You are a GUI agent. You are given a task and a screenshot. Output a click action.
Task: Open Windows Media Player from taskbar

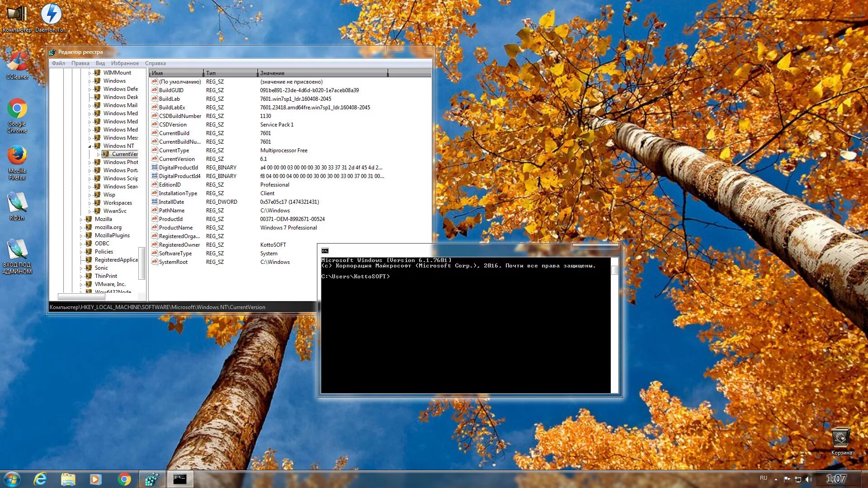pos(95,479)
